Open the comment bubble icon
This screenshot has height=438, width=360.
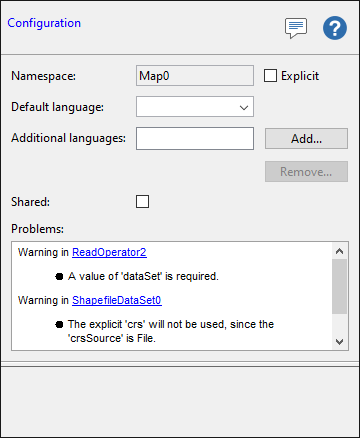pos(296,28)
